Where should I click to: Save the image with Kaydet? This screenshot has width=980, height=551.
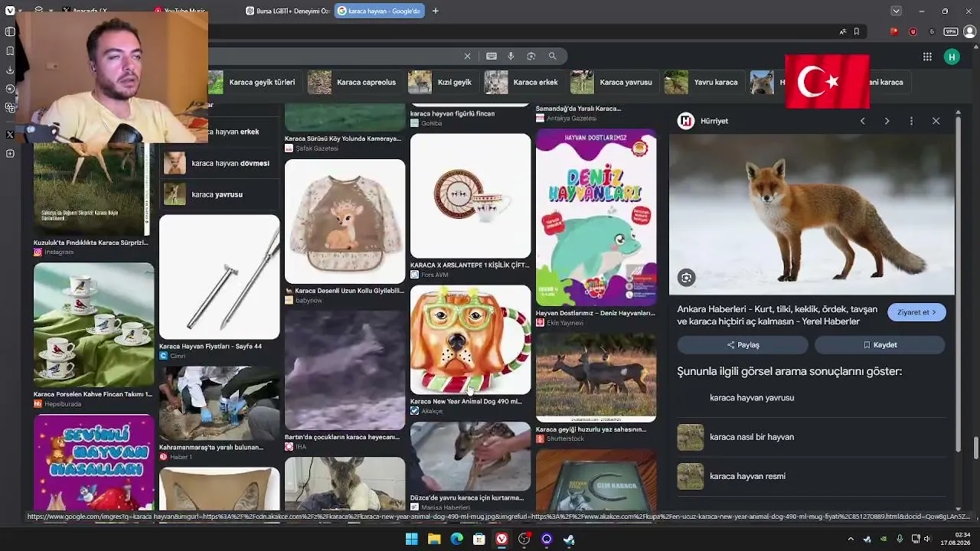pos(880,345)
